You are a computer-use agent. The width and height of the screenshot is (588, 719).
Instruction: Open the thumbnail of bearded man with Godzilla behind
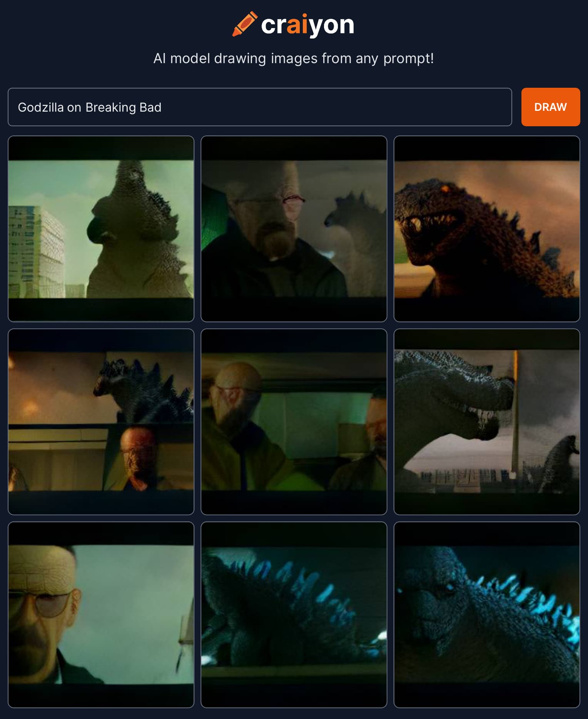pyautogui.click(x=294, y=229)
